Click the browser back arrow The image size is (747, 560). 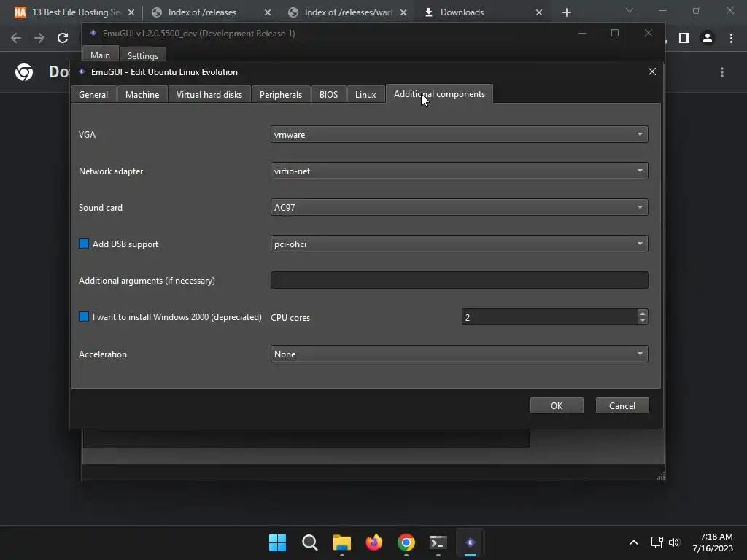coord(16,38)
